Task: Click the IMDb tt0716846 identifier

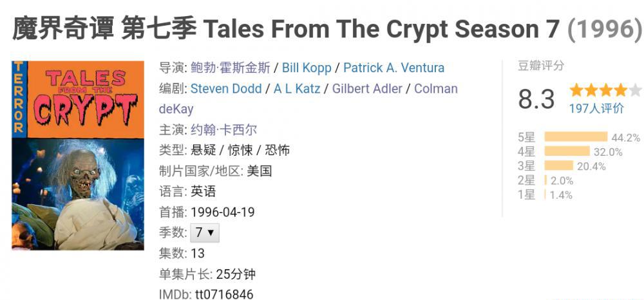Action: (206, 294)
